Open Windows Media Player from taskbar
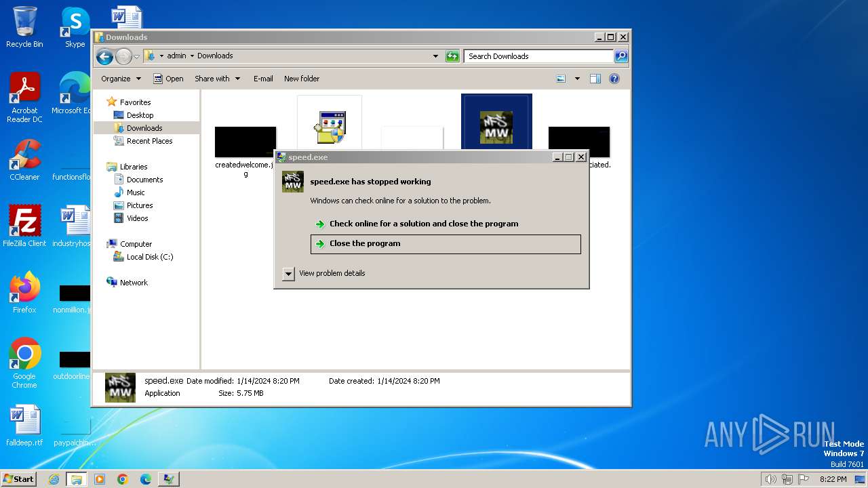Viewport: 868px width, 488px height. [x=100, y=479]
